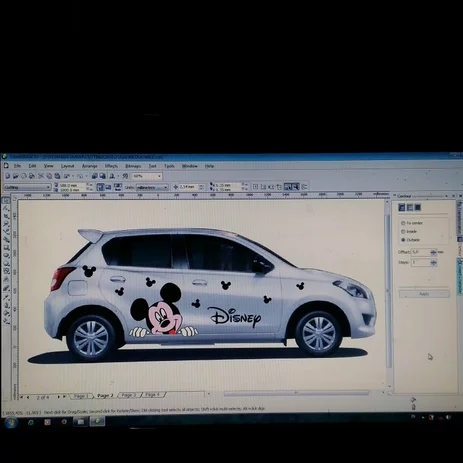Switch to the Page 3 tab
The image size is (463, 463).
(x=128, y=395)
